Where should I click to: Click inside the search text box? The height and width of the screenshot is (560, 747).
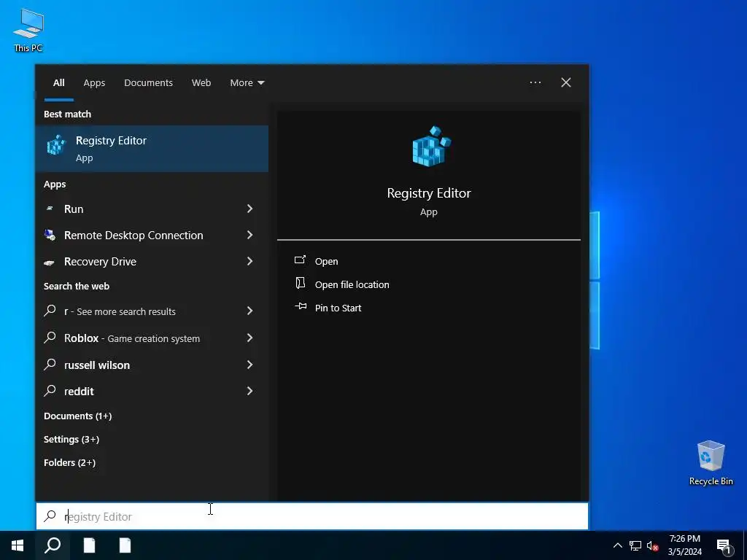pos(312,516)
